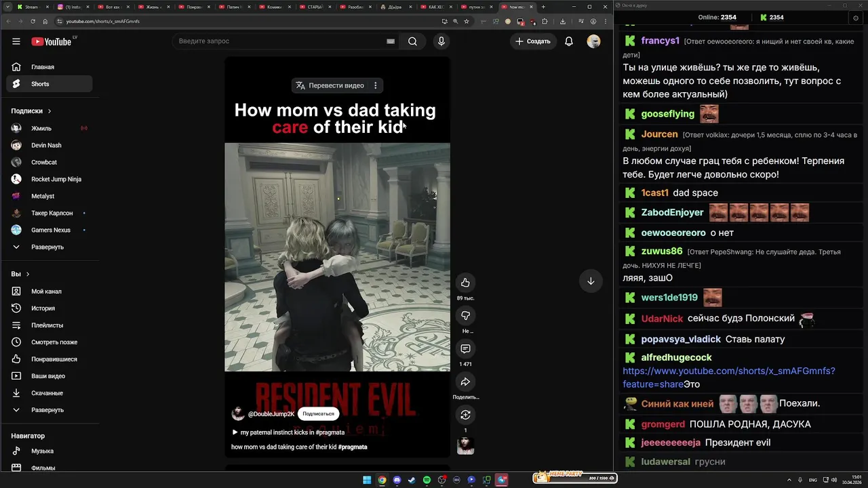The width and height of the screenshot is (868, 488).
Task: Like the short with thumbs up
Action: 465,283
